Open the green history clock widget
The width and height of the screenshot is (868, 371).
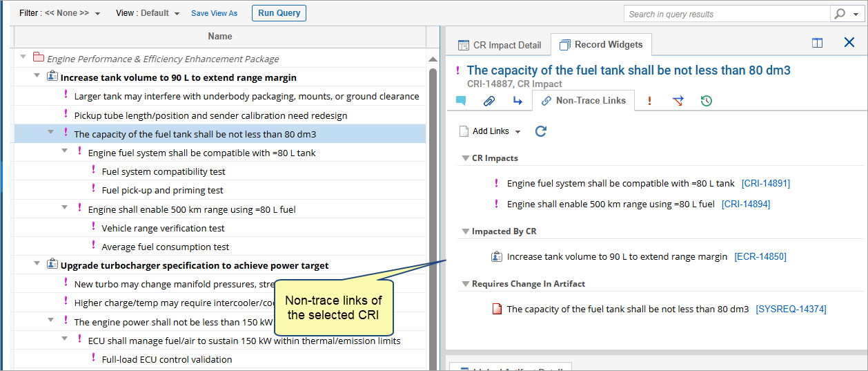click(x=706, y=101)
